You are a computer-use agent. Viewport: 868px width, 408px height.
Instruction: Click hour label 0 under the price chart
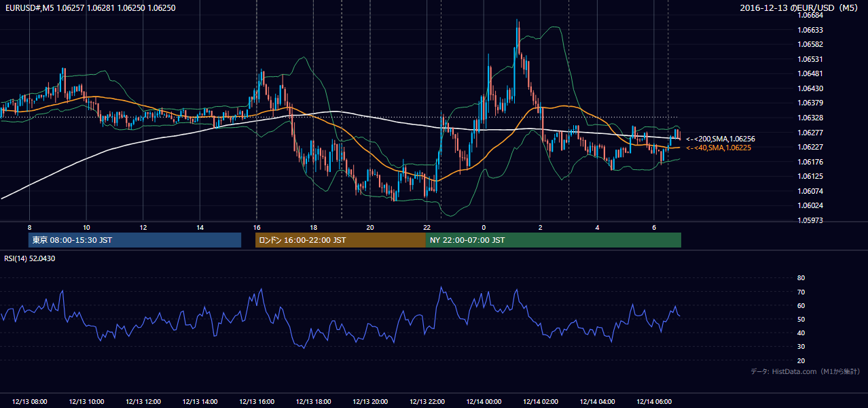pos(484,227)
